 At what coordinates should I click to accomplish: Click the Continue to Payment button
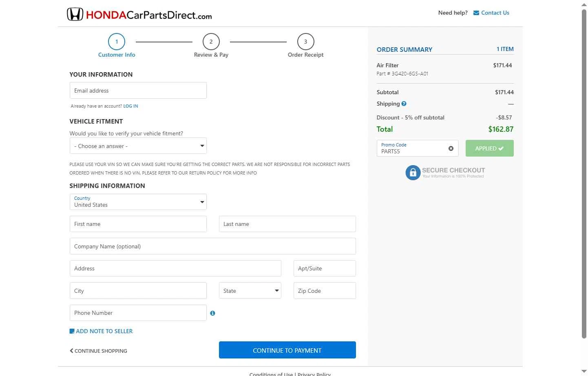287,350
